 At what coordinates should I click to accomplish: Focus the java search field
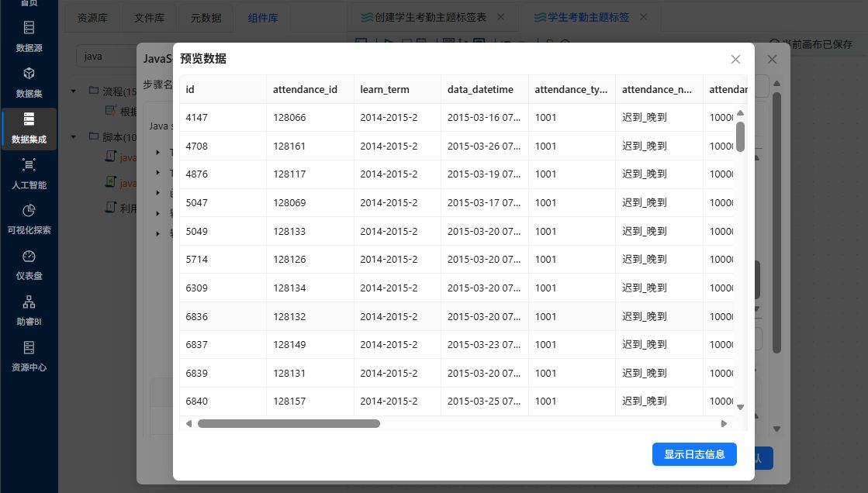point(106,57)
